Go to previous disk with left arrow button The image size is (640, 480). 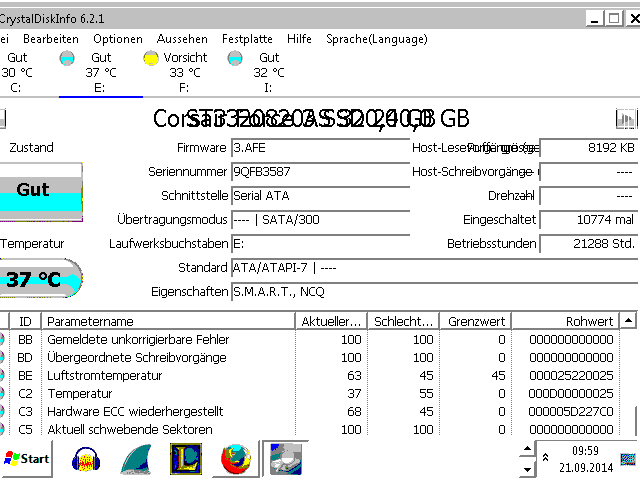(2, 119)
